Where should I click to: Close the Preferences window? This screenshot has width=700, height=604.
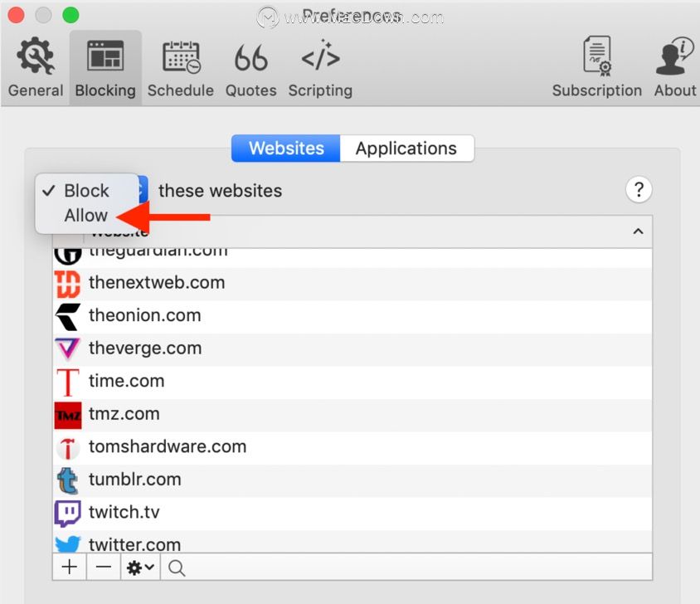pos(16,15)
